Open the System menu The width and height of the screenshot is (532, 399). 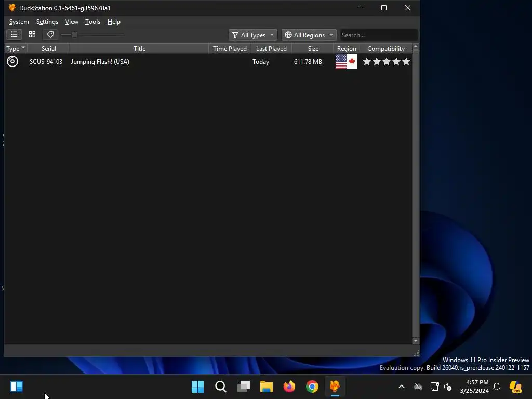click(x=19, y=22)
